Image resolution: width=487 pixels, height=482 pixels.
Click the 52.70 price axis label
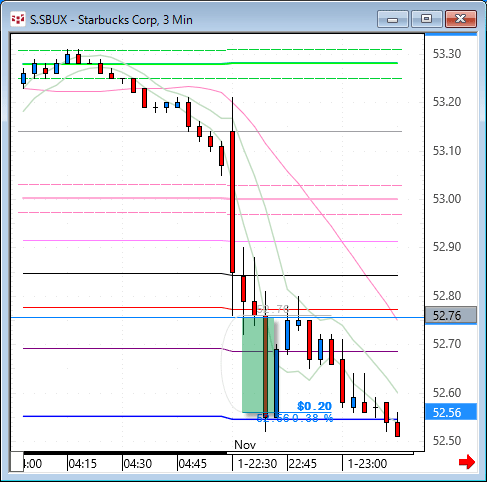pyautogui.click(x=447, y=344)
